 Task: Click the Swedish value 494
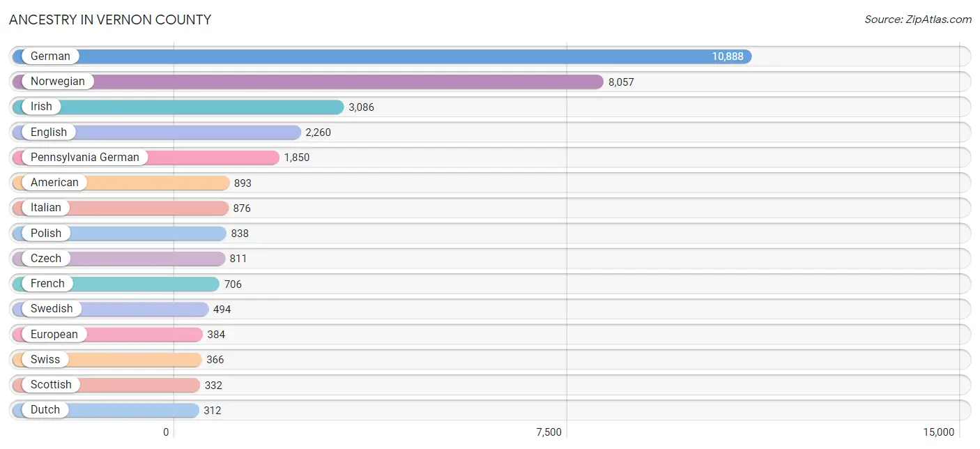[x=222, y=310]
